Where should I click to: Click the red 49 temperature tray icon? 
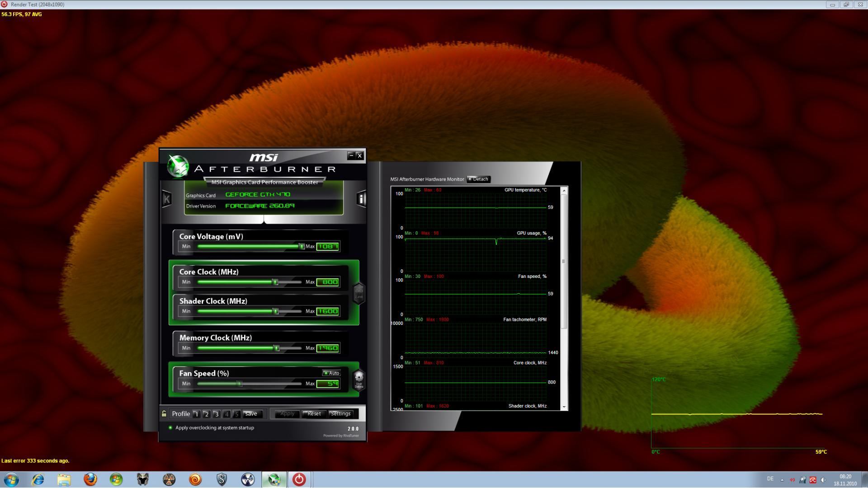(792, 480)
